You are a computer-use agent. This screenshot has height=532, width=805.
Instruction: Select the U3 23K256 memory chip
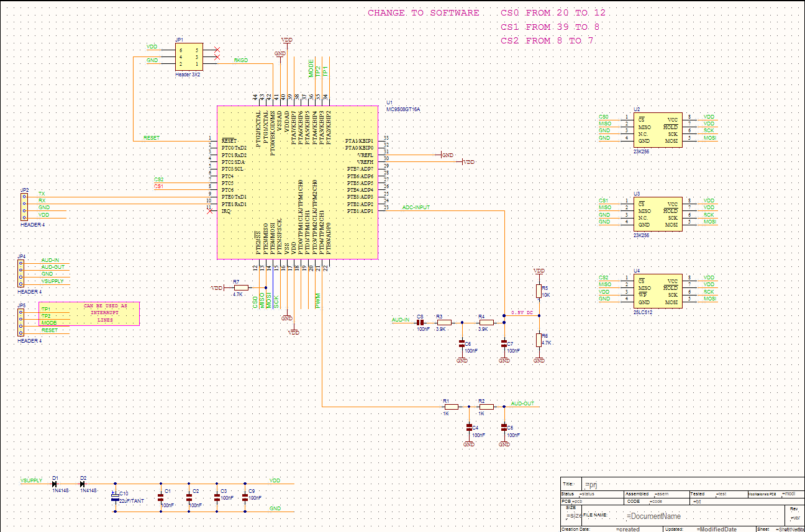(658, 215)
